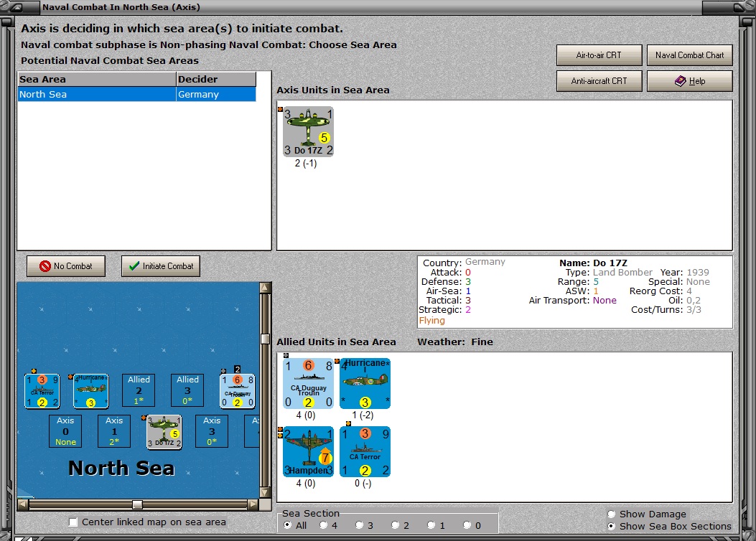
Task: Click Initiate Combat button
Action: coord(161,266)
